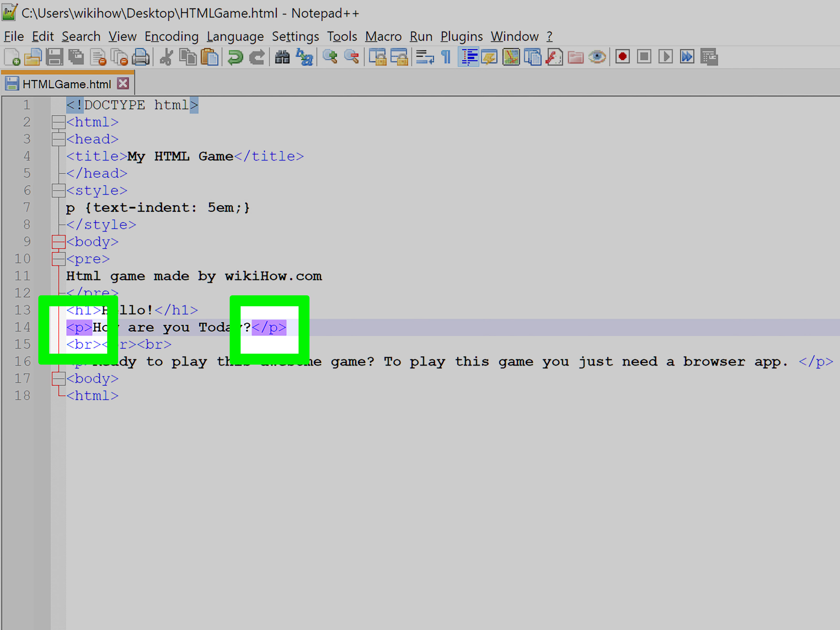Save the current recorded macro icon
The width and height of the screenshot is (840, 630).
coord(709,57)
